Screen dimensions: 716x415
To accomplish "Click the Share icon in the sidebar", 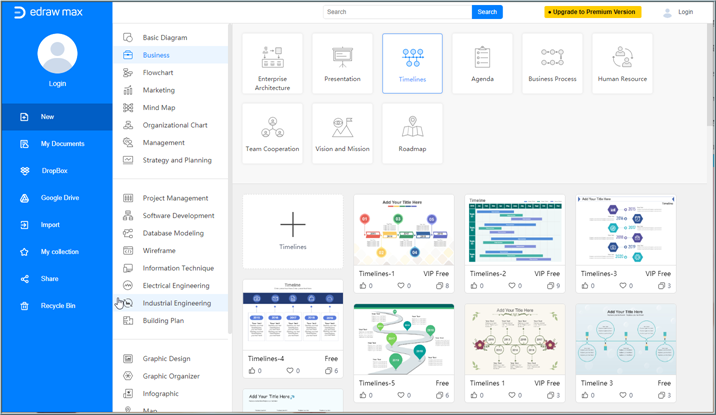I will tap(24, 278).
